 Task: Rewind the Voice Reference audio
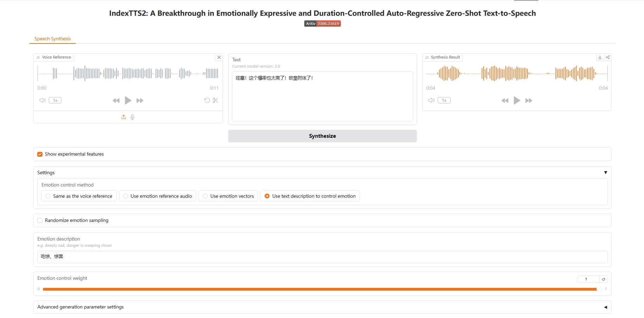pos(116,101)
